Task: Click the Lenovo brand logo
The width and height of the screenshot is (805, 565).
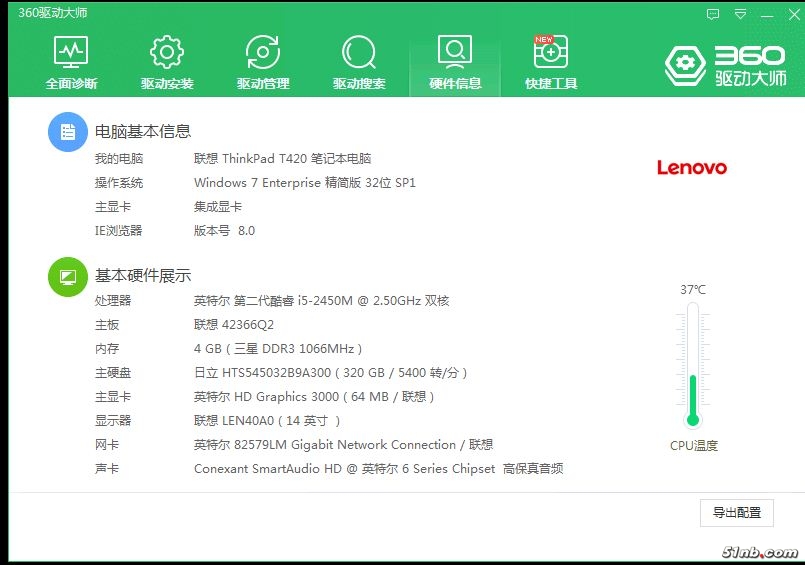Action: point(691,168)
